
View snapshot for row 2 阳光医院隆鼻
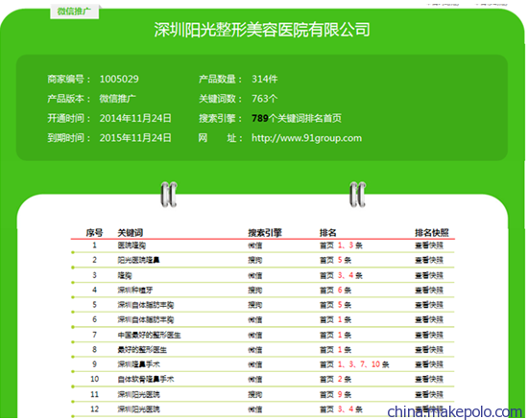coord(429,260)
